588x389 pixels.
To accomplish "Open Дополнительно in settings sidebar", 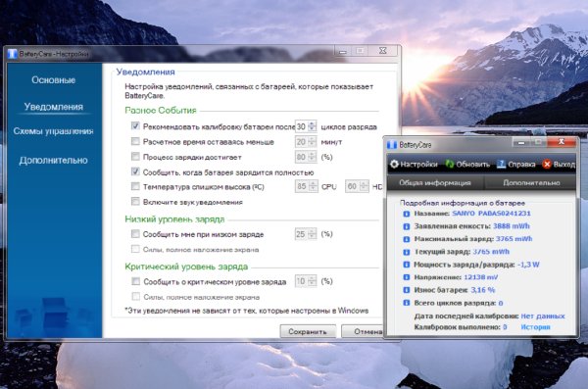I will pyautogui.click(x=54, y=161).
